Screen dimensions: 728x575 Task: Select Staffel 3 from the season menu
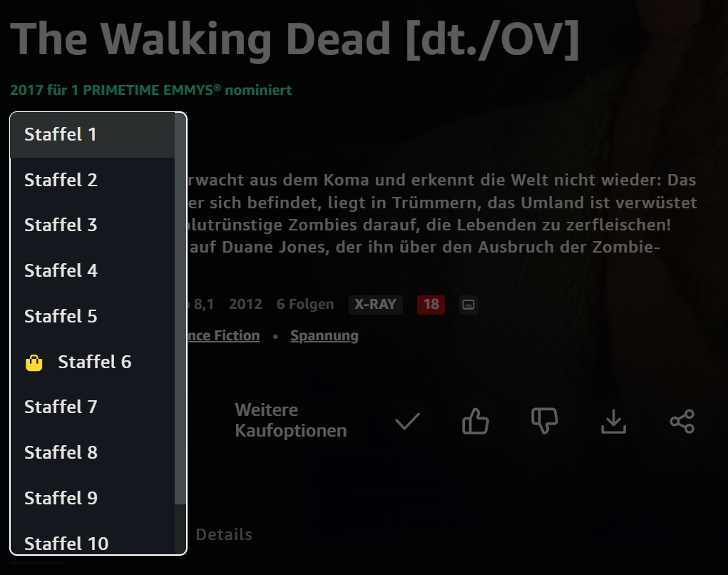[93, 225]
